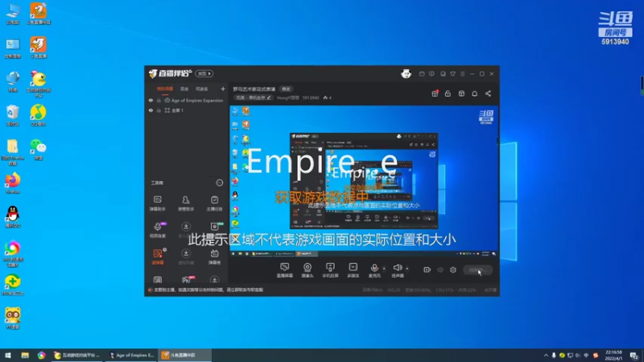Switch to the second scene tab

(x=184, y=88)
